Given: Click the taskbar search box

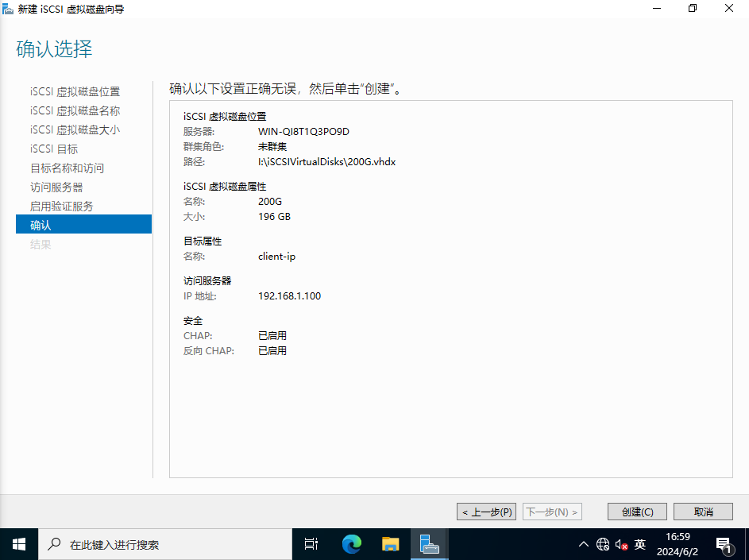Looking at the screenshot, I should (x=167, y=545).
